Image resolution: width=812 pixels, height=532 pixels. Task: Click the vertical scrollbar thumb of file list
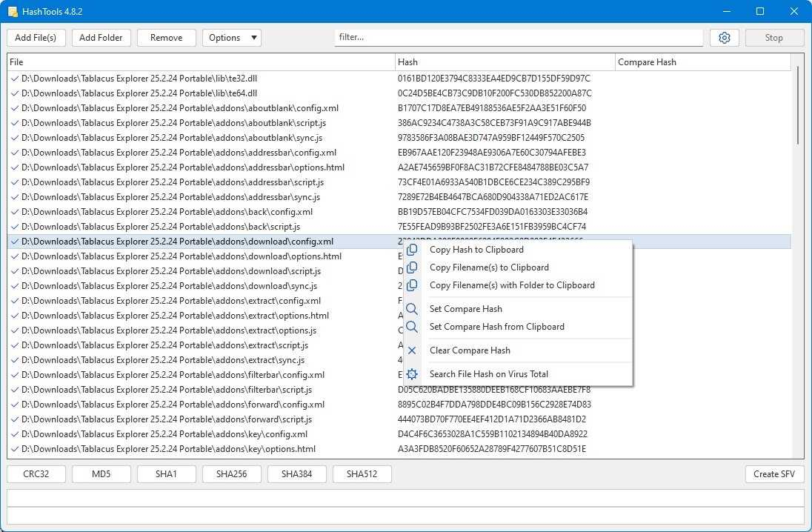[x=797, y=106]
